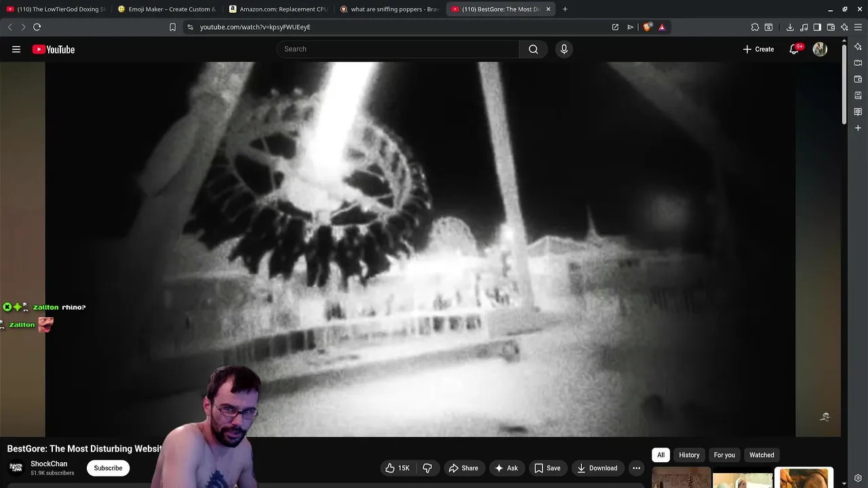The width and height of the screenshot is (868, 488).
Task: Switch to The LowTierGod Doxing tab
Action: point(56,9)
